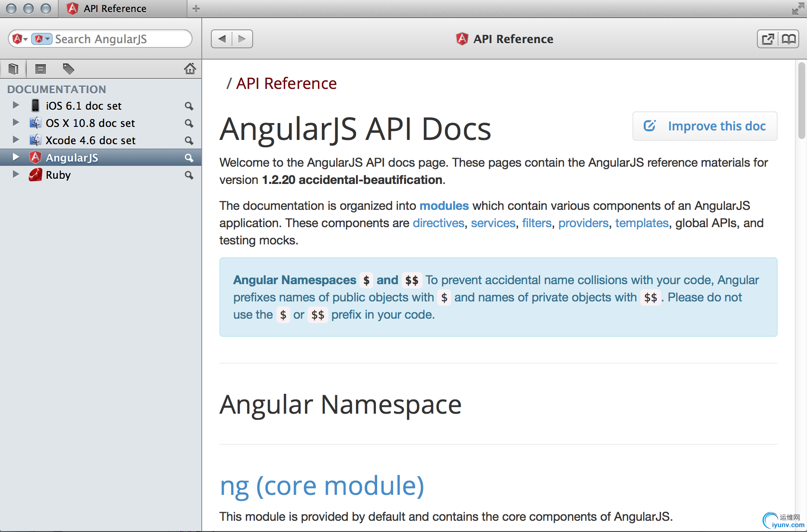
Task: Click the Improve this doc button
Action: coord(705,126)
